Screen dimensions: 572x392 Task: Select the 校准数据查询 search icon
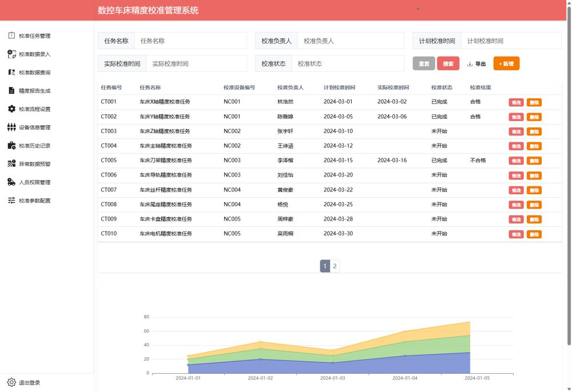[11, 72]
